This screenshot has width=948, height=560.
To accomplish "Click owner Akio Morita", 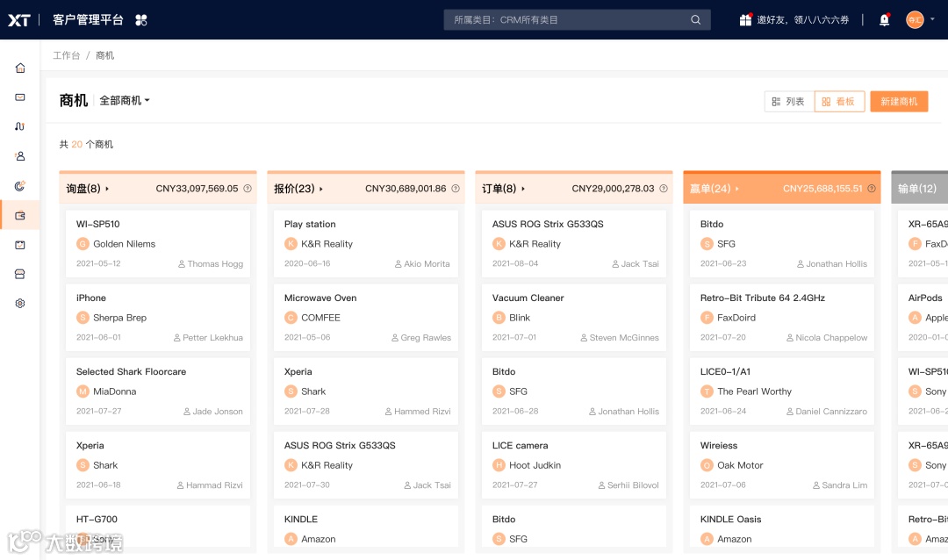I will (x=422, y=263).
